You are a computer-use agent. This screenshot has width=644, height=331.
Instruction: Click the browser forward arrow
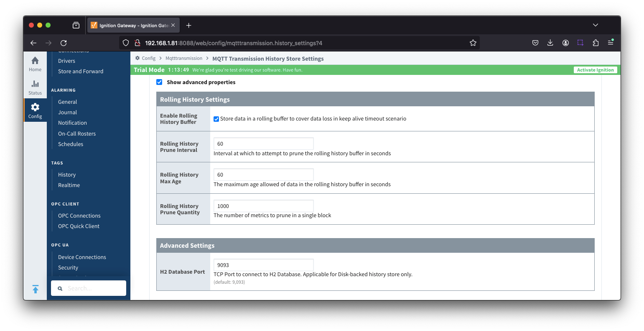[48, 43]
